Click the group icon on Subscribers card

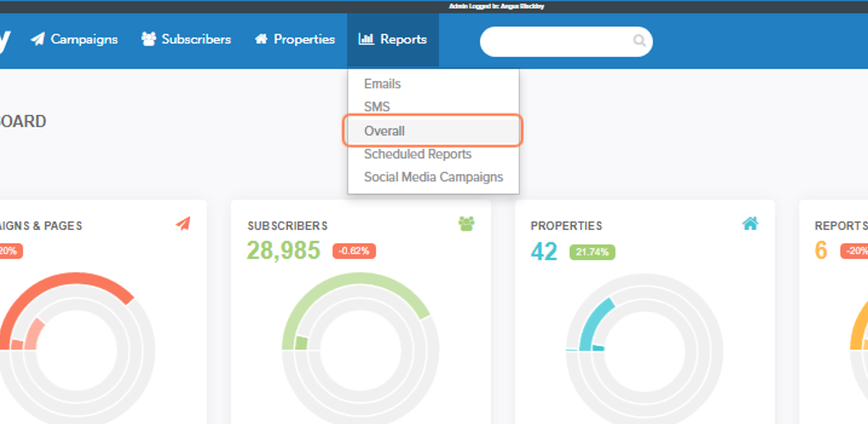tap(467, 224)
